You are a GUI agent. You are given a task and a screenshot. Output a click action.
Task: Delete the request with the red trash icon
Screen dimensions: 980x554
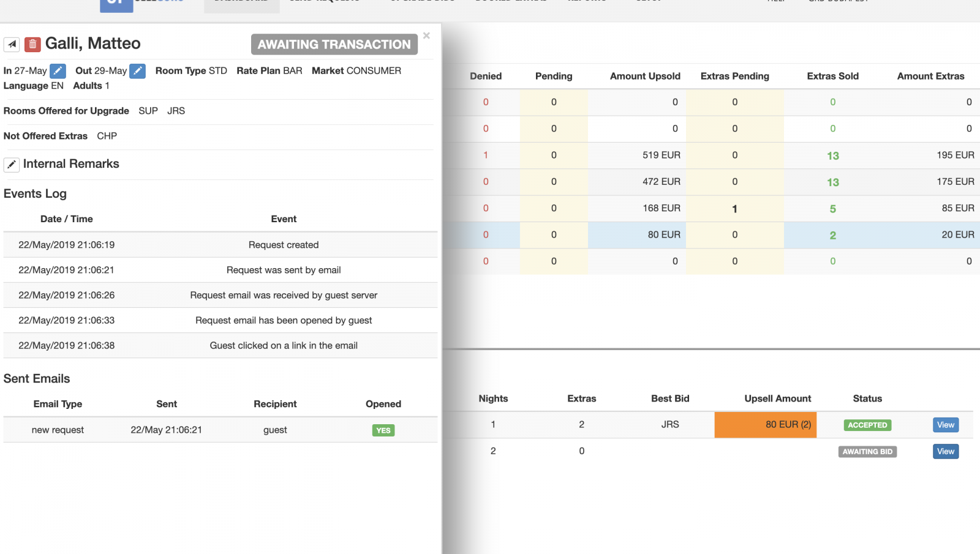pos(32,44)
